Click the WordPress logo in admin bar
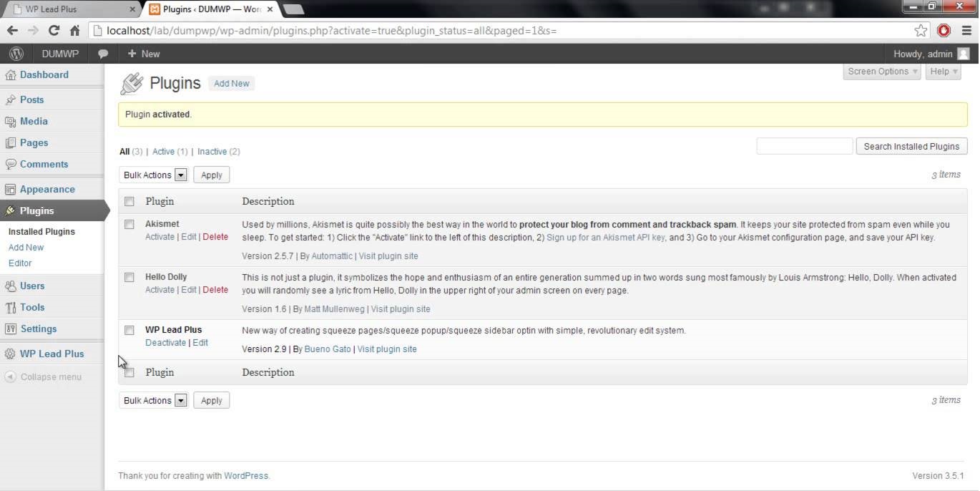Image resolution: width=980 pixels, height=491 pixels. [16, 54]
